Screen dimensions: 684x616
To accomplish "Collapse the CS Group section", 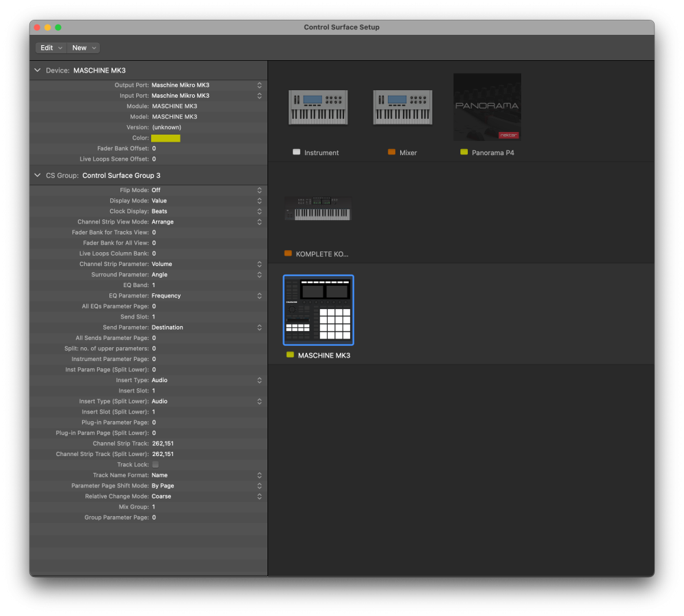I will 38,175.
